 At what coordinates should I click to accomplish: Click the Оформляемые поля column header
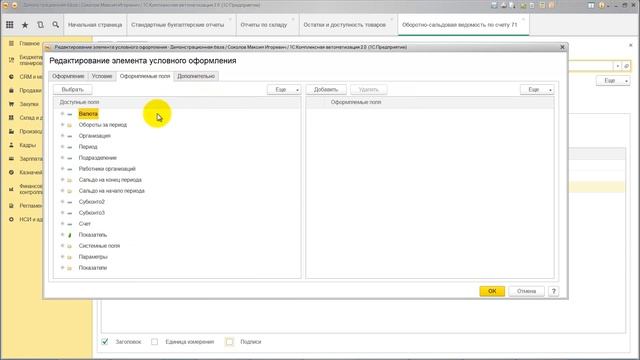click(x=356, y=102)
